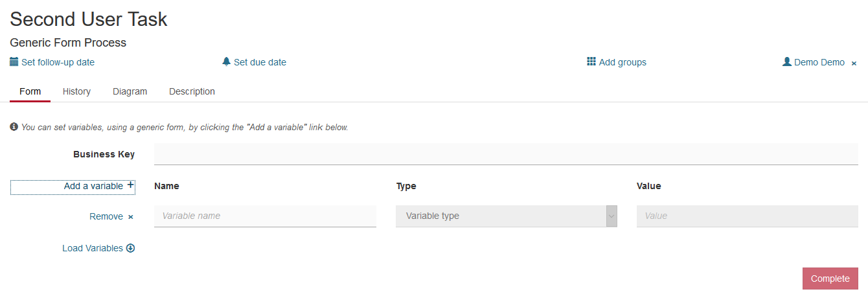Open the Diagram tab
The image size is (868, 296).
(x=130, y=91)
